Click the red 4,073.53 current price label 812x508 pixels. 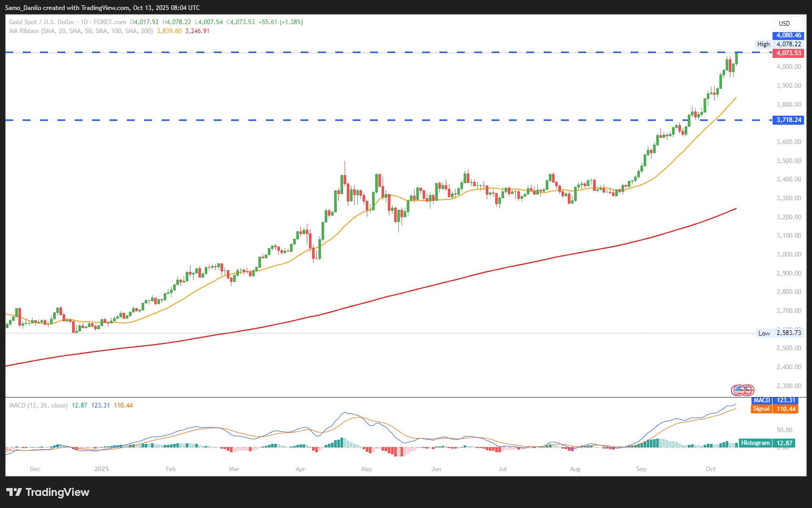[788, 53]
